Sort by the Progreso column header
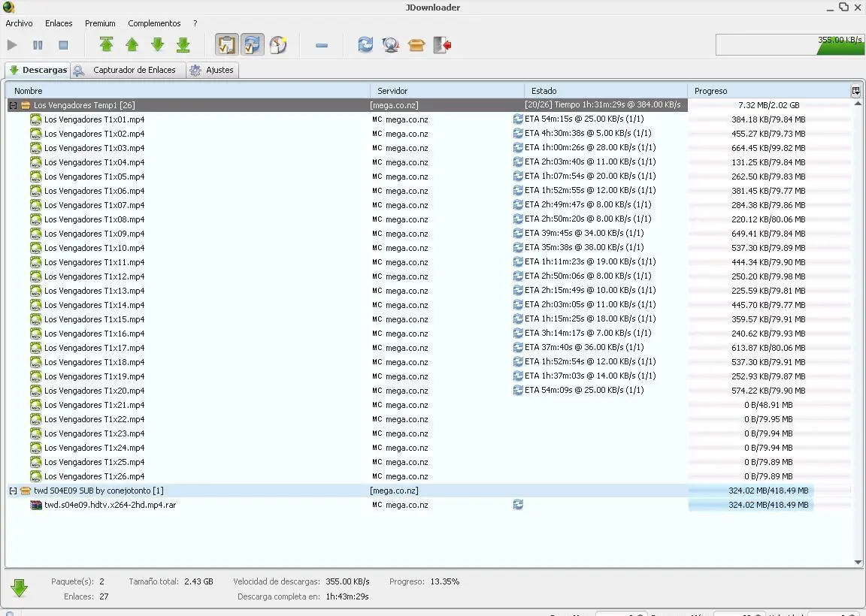 (x=769, y=91)
